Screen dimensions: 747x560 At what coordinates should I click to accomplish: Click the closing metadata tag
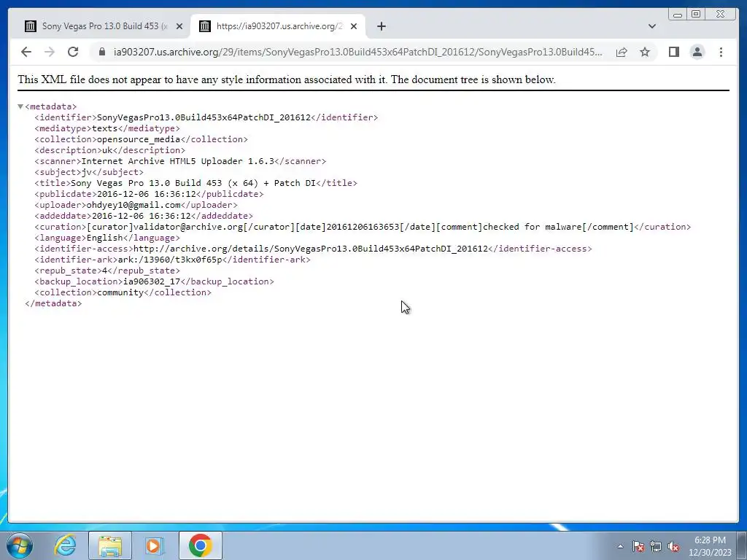tap(53, 304)
